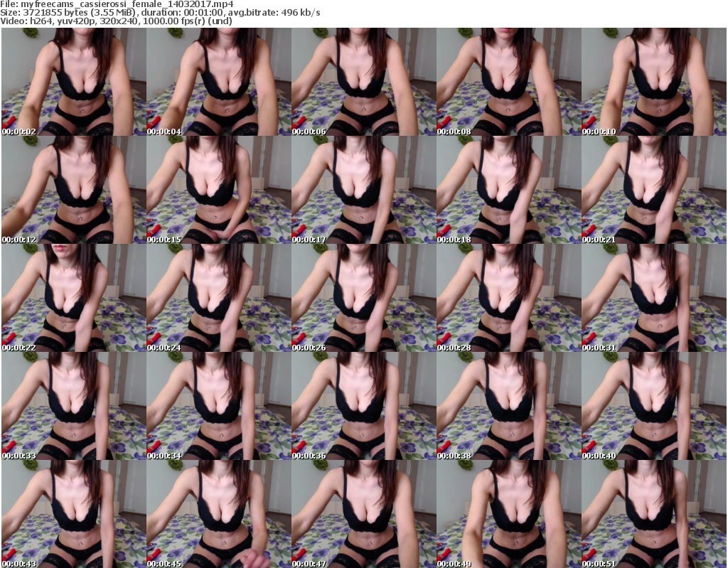Choose the thumbnail stamped 00:00:21
This screenshot has width=728, height=568.
point(654,190)
